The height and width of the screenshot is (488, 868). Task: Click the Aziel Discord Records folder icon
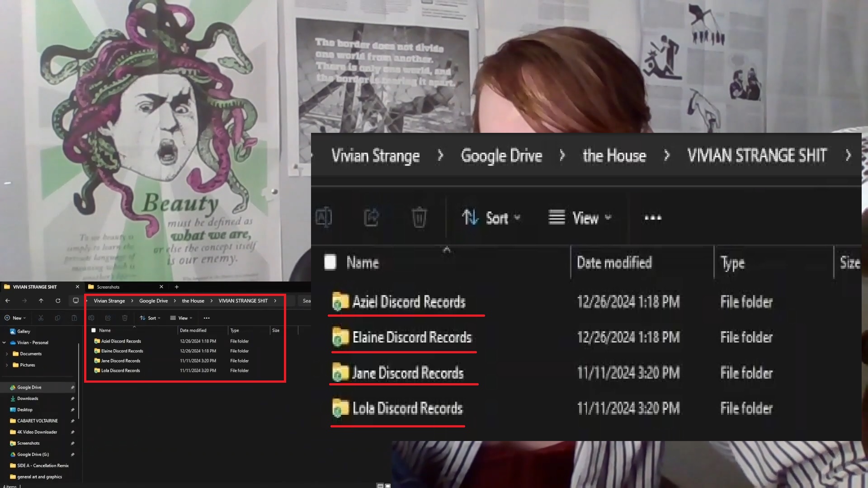(x=339, y=302)
